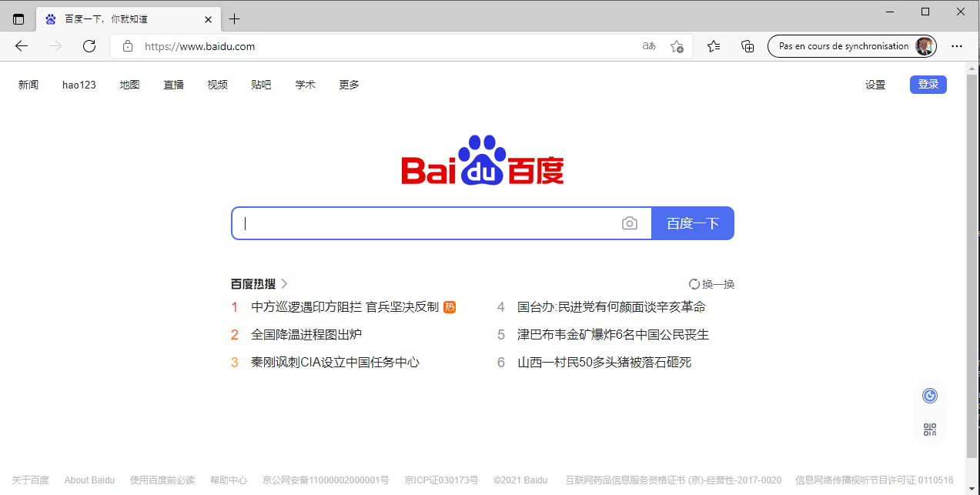Screen dimensions: 980x495
Task: Open hot search 中方巡逻遇印方阻拦
Action: click(345, 307)
